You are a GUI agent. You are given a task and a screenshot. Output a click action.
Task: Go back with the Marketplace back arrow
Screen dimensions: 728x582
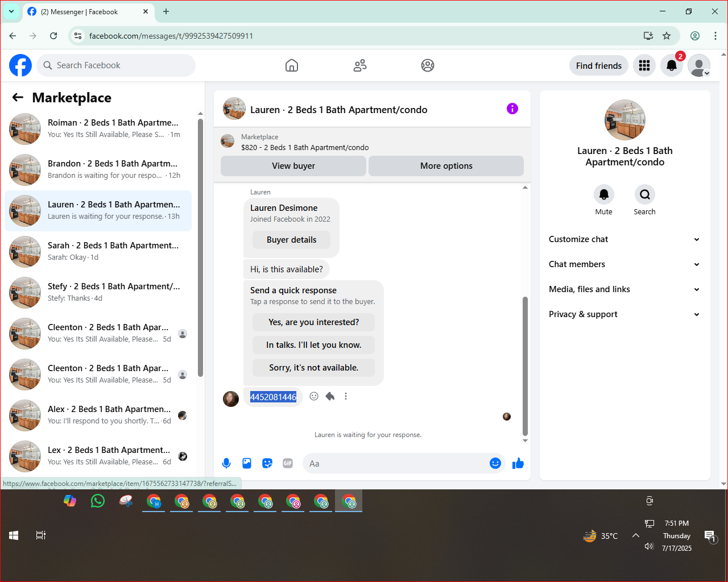(x=18, y=97)
